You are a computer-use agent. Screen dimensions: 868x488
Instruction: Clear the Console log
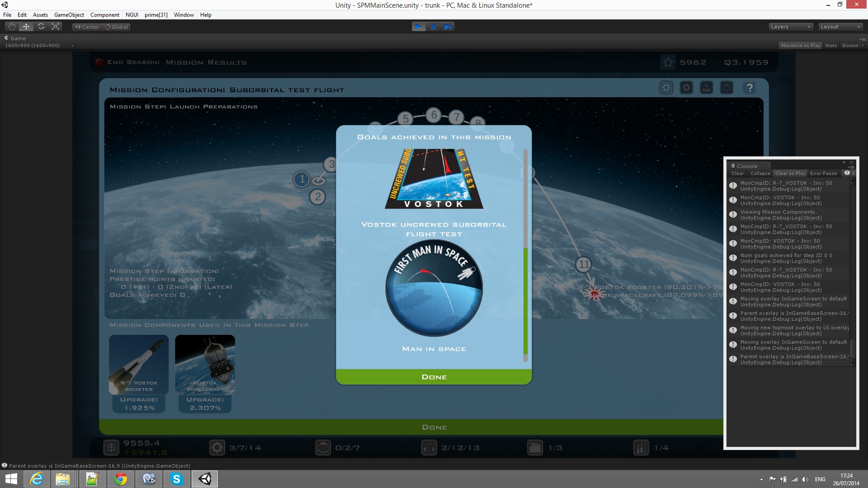tap(737, 173)
